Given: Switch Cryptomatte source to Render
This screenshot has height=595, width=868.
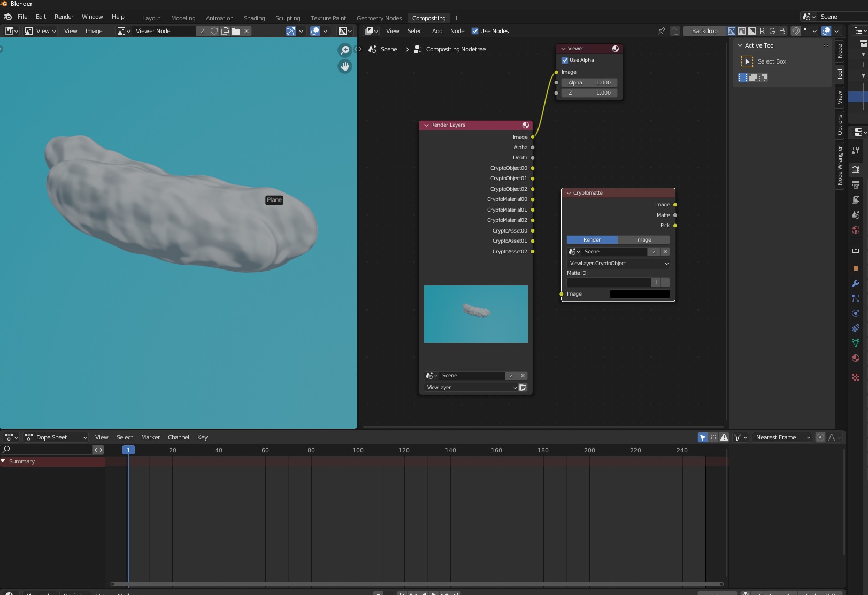Looking at the screenshot, I should click(x=592, y=240).
